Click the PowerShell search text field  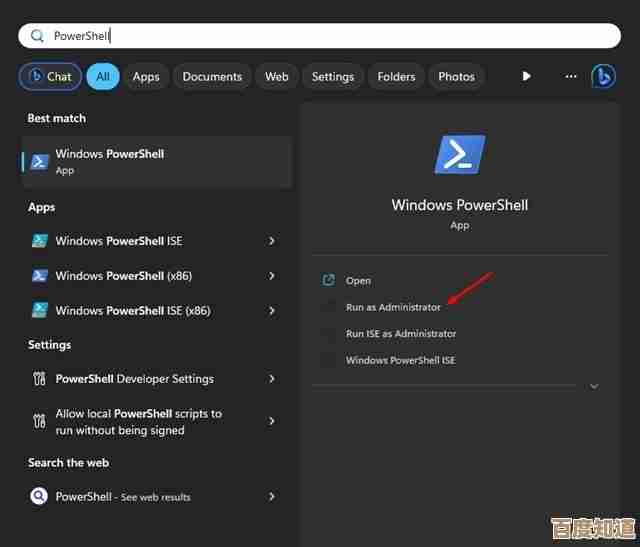coord(320,36)
